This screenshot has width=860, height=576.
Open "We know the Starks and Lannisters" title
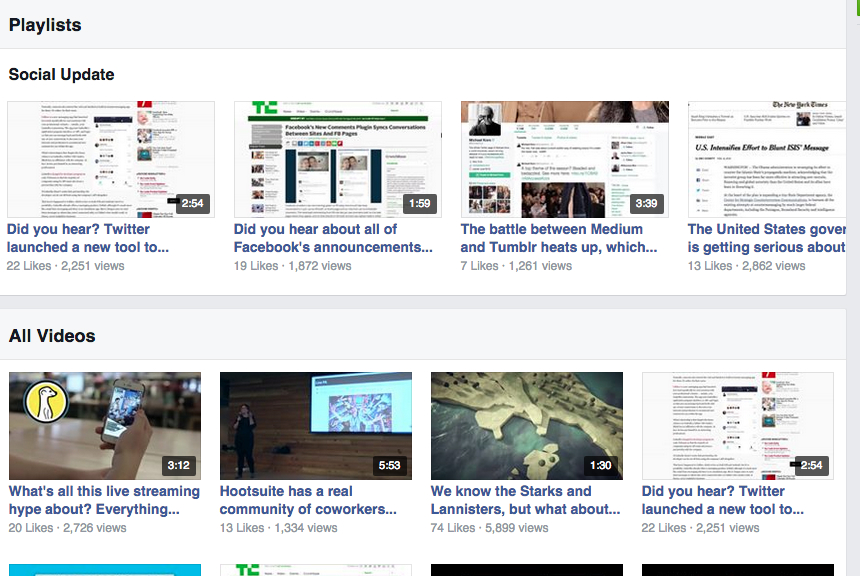point(525,500)
